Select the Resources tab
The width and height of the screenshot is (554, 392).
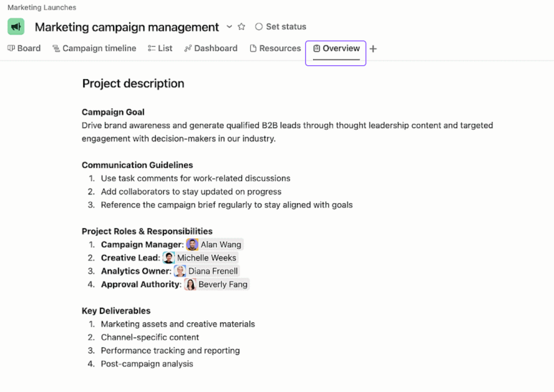pos(275,48)
